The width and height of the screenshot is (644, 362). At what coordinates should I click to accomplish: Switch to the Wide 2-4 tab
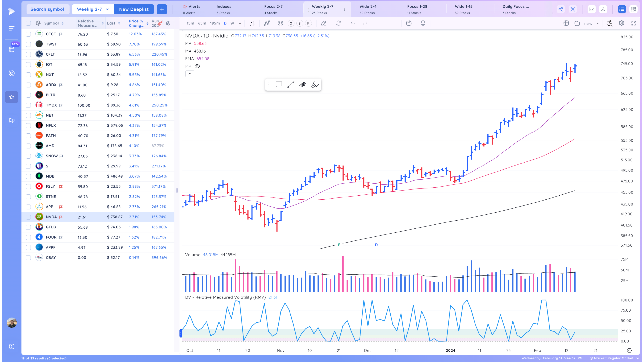coord(368,9)
